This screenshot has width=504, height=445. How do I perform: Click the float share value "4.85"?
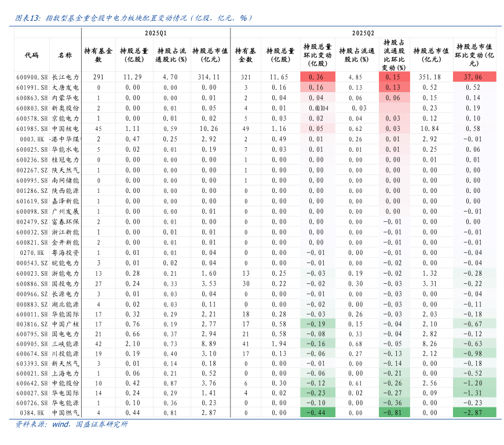(356, 77)
